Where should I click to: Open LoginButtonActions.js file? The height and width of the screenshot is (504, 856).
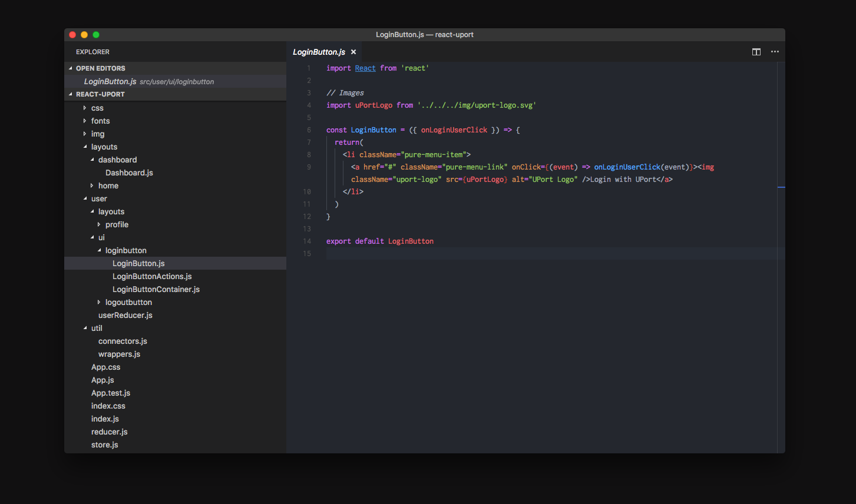(x=152, y=277)
